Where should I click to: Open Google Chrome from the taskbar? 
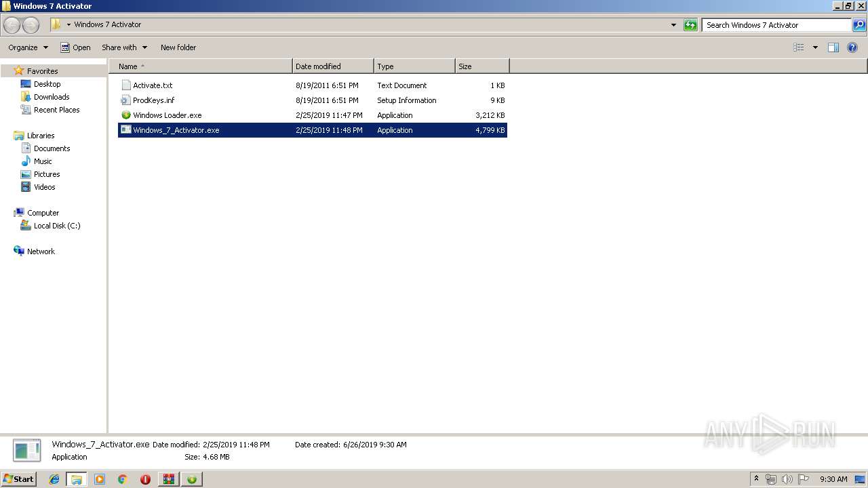[x=123, y=479]
